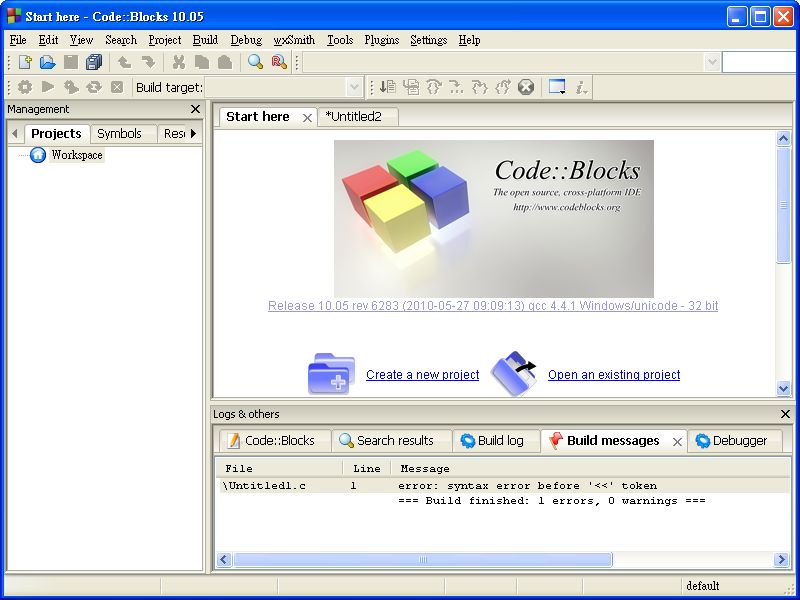800x600 pixels.
Task: Open the toolbar code completion scope dropdown
Action: [x=712, y=63]
